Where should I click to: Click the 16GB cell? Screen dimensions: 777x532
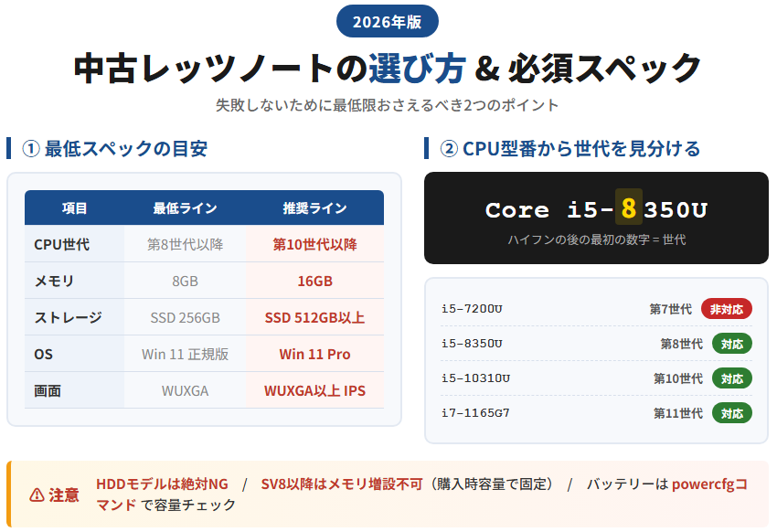[314, 281]
